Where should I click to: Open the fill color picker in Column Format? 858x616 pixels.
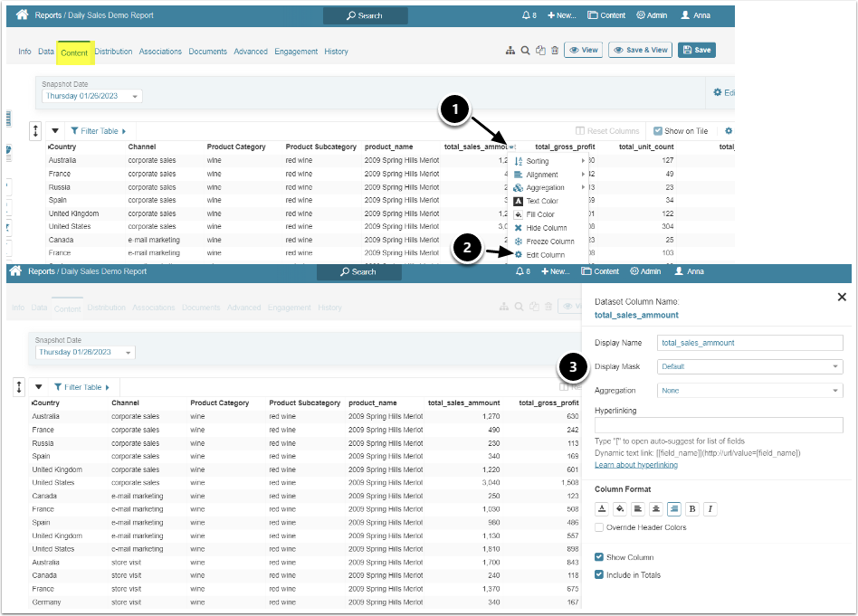click(x=619, y=509)
